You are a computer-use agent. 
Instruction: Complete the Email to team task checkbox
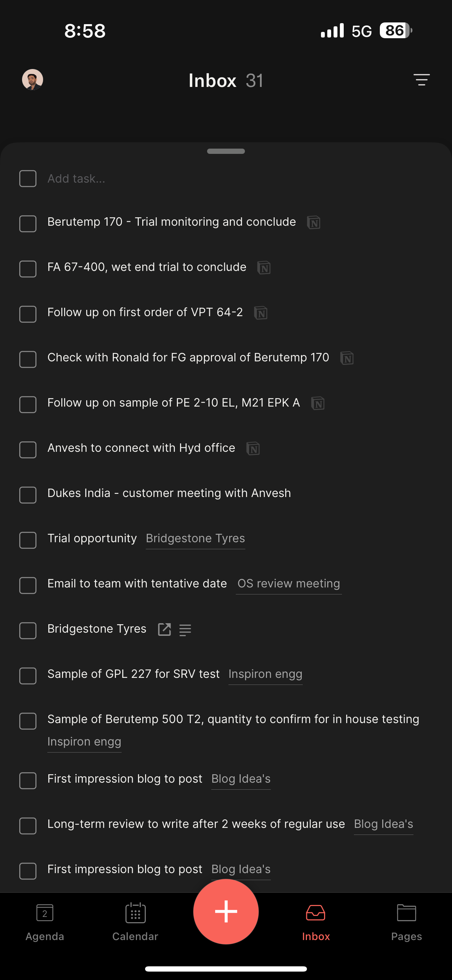[x=28, y=585]
